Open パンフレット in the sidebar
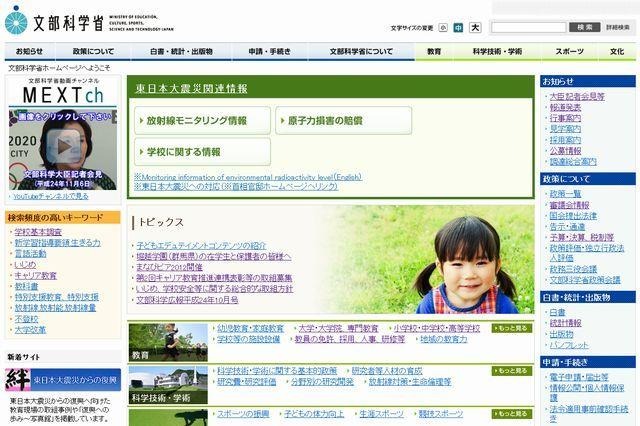Viewport: 640px width, 426px height. (x=569, y=345)
